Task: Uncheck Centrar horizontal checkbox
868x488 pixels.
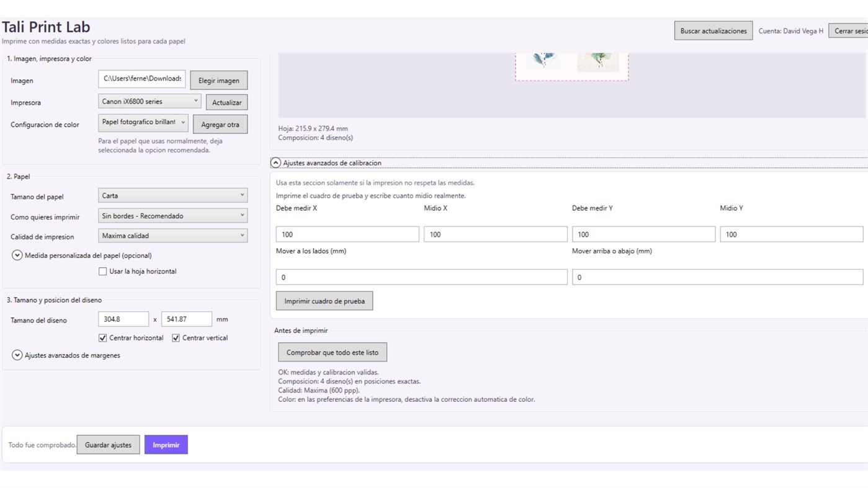Action: 103,338
